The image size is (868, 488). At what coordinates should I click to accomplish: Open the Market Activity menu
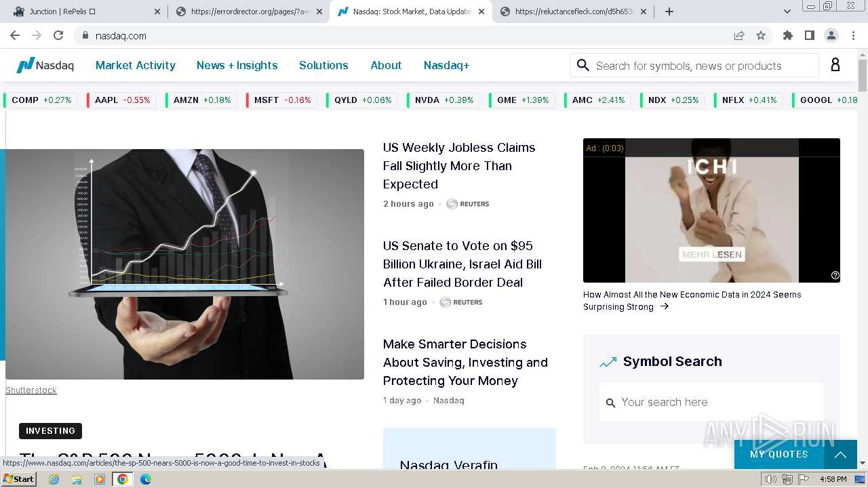click(136, 65)
